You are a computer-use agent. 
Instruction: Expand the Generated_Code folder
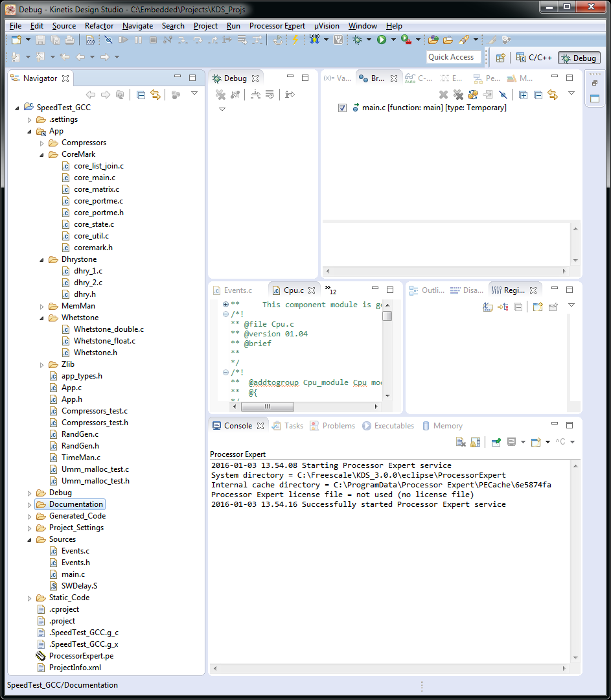(29, 517)
